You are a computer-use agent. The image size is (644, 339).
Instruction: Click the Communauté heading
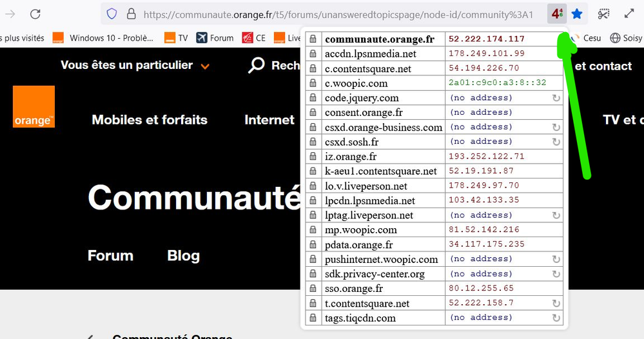point(194,197)
